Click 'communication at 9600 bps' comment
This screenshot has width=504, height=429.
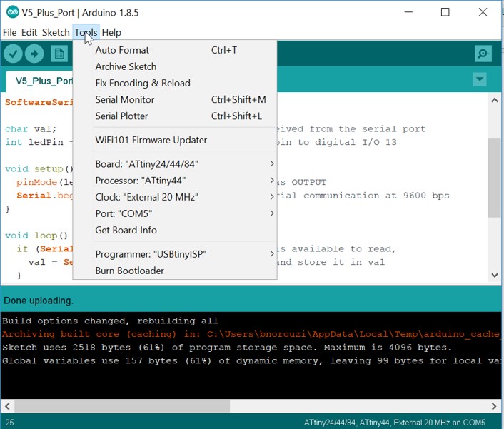376,196
